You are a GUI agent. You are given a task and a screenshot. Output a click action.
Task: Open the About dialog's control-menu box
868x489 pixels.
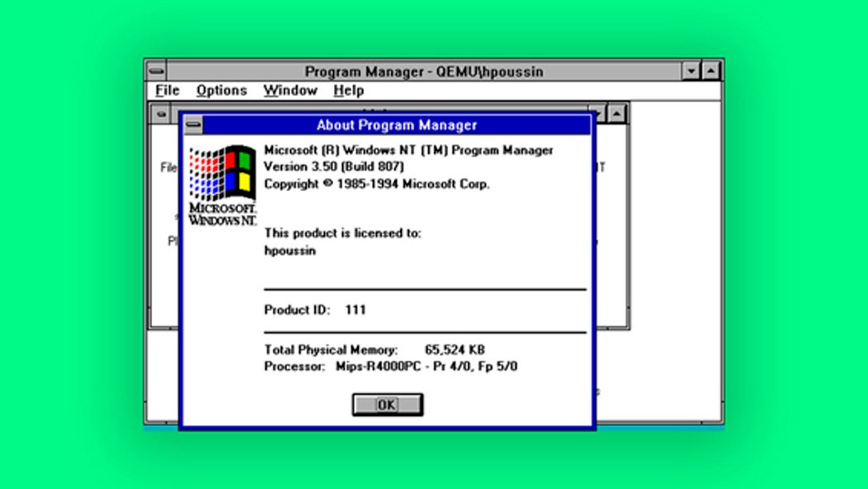pos(193,125)
